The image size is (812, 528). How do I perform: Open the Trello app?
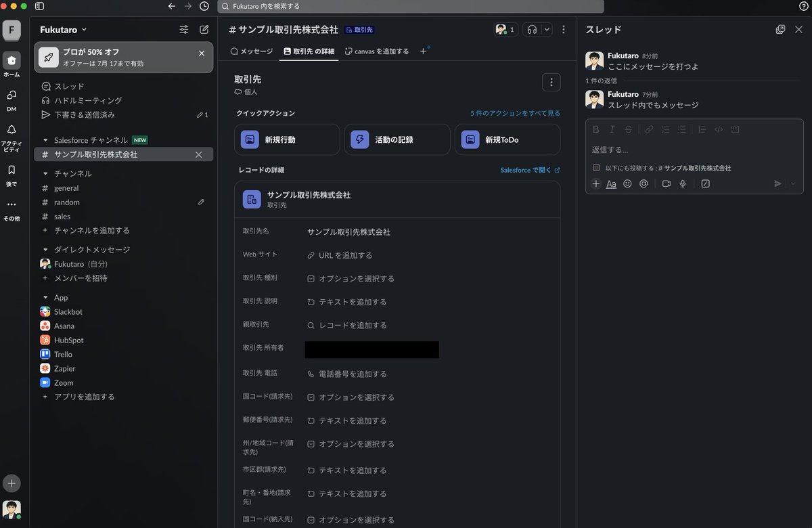pos(124,355)
